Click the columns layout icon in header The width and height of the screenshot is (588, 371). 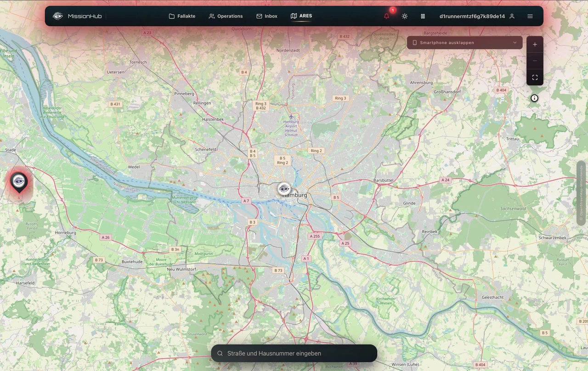pos(423,16)
